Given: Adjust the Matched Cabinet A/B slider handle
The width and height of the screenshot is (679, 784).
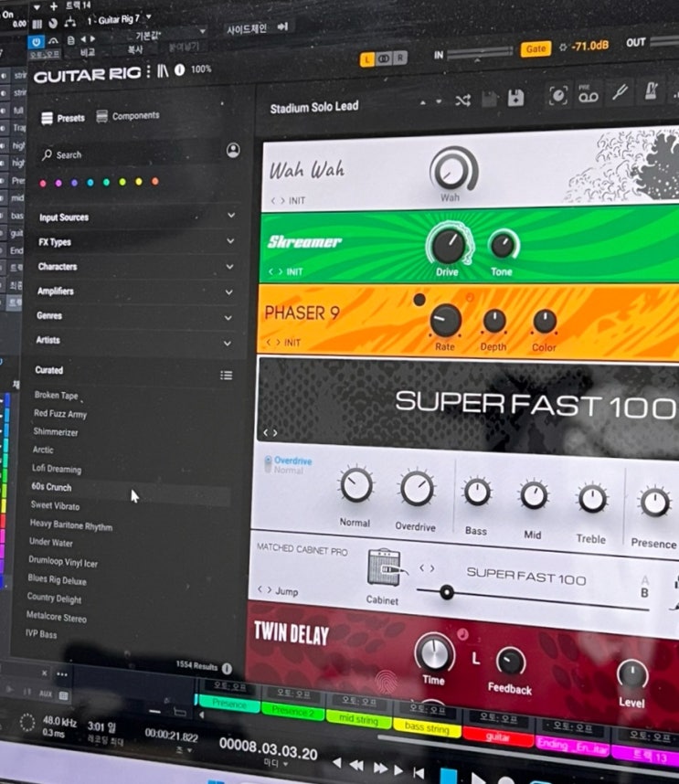Looking at the screenshot, I should [x=447, y=592].
